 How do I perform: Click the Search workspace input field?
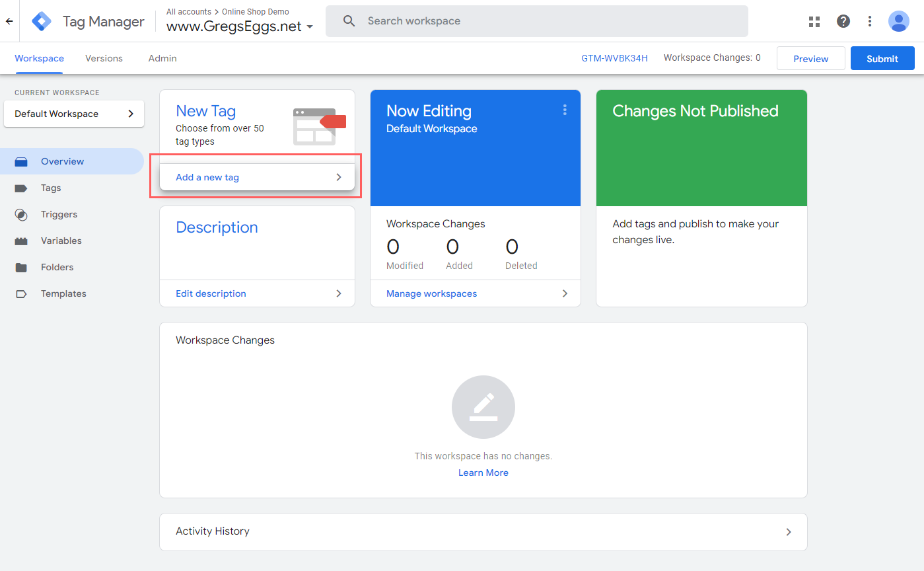pyautogui.click(x=537, y=21)
